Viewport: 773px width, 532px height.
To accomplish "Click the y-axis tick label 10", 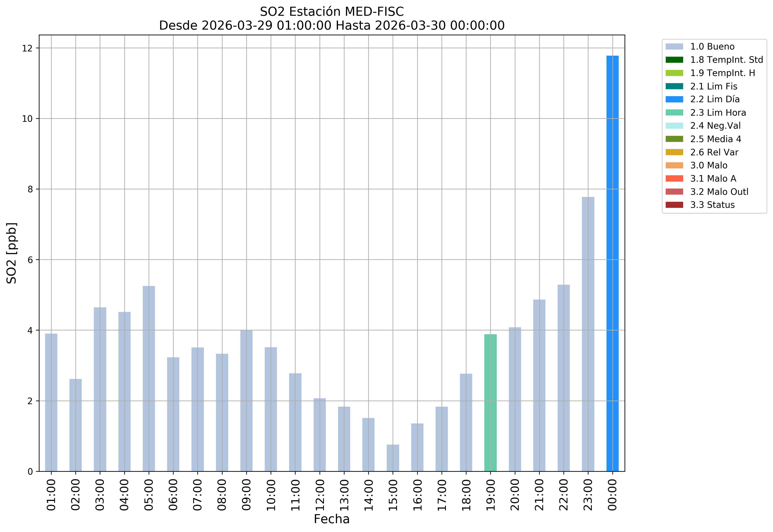I will [x=27, y=119].
